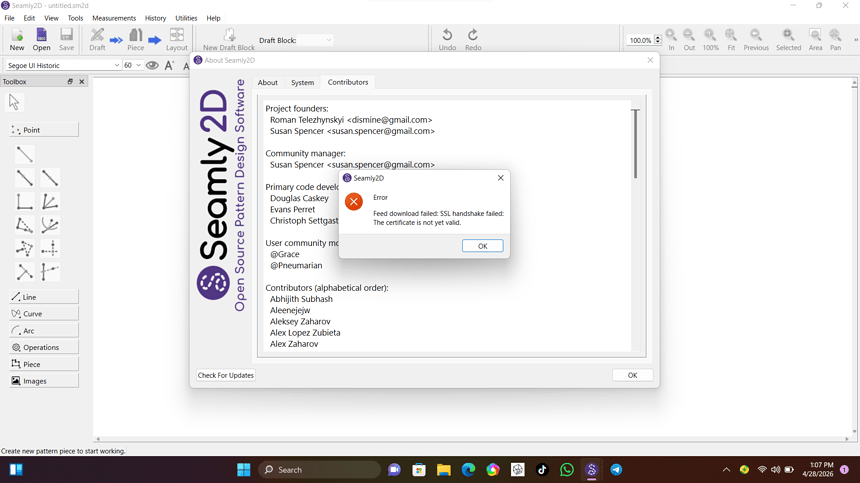
Task: Click the Windows Start button
Action: 244,470
